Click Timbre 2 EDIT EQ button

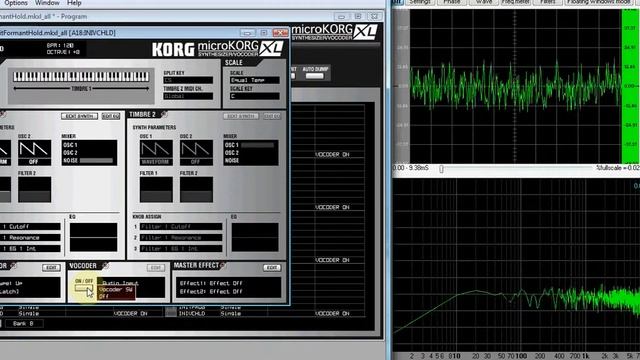pos(272,116)
